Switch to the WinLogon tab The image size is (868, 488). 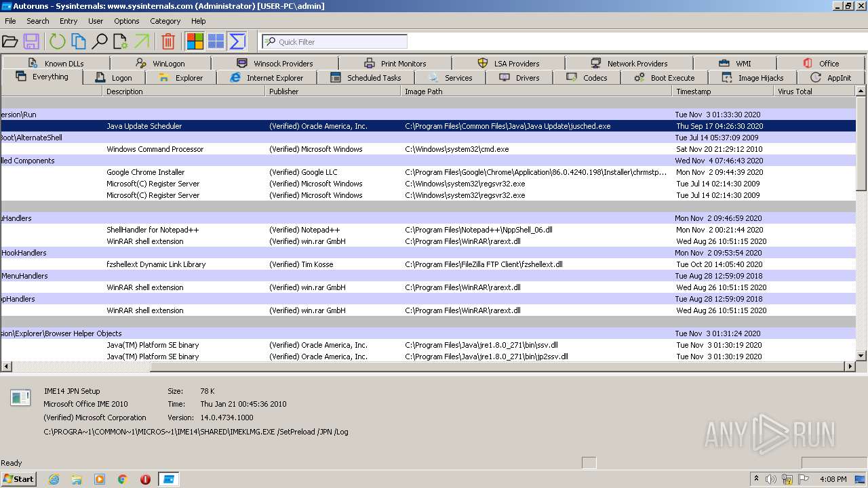(x=161, y=63)
